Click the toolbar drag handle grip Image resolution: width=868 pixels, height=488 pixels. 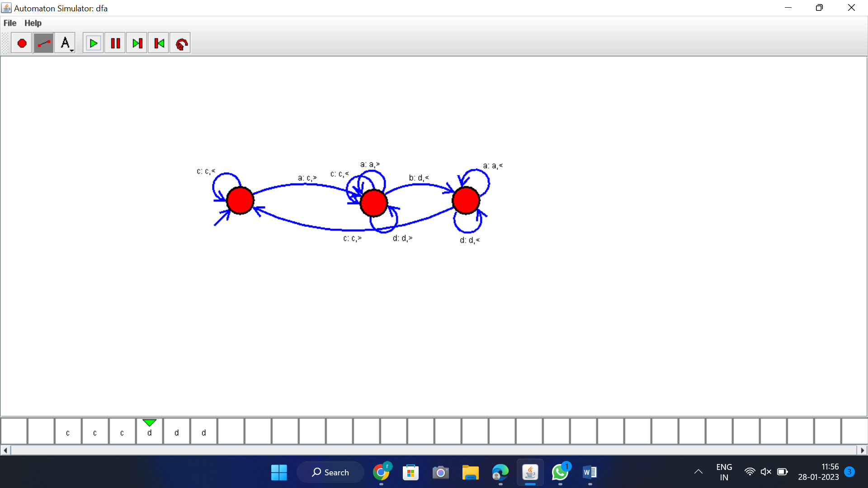[5, 43]
